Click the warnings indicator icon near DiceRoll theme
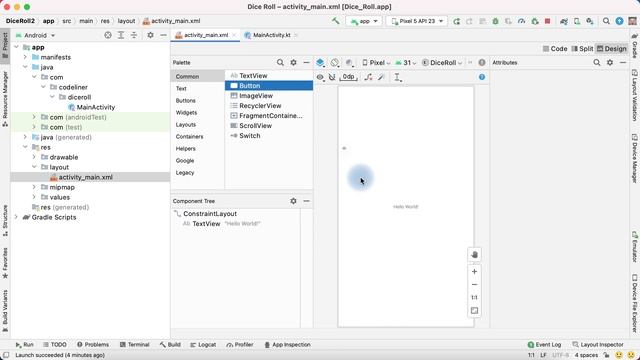This screenshot has width=640, height=360. [482, 62]
